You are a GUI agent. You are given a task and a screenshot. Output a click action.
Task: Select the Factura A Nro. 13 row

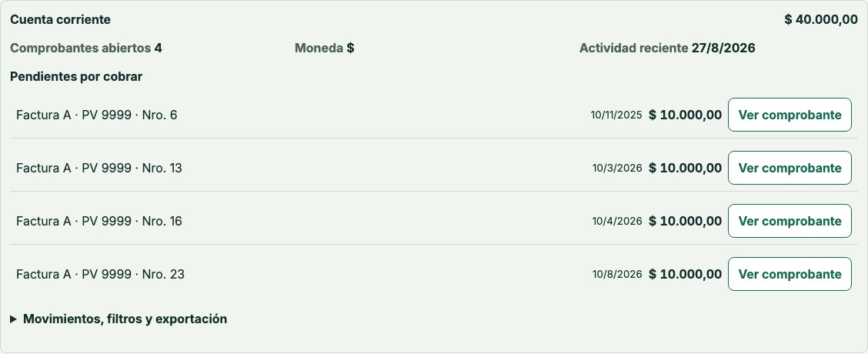click(434, 168)
